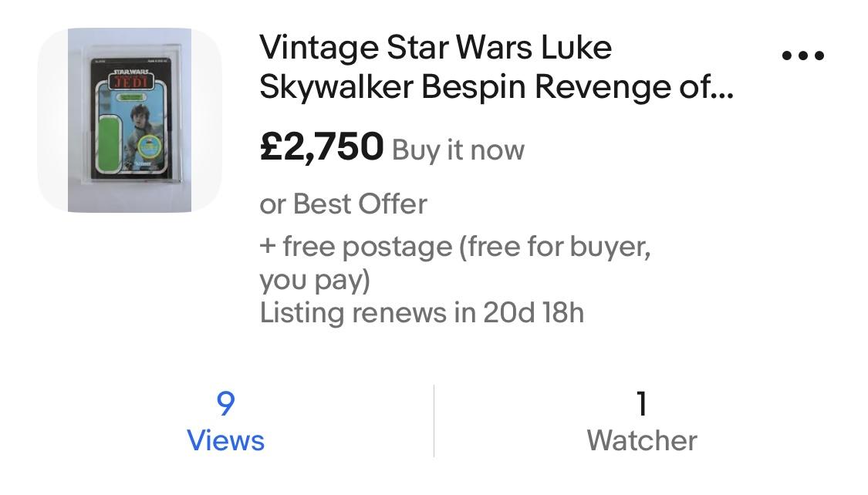
Task: Click the "you pay)" postage text
Action: click(x=315, y=279)
